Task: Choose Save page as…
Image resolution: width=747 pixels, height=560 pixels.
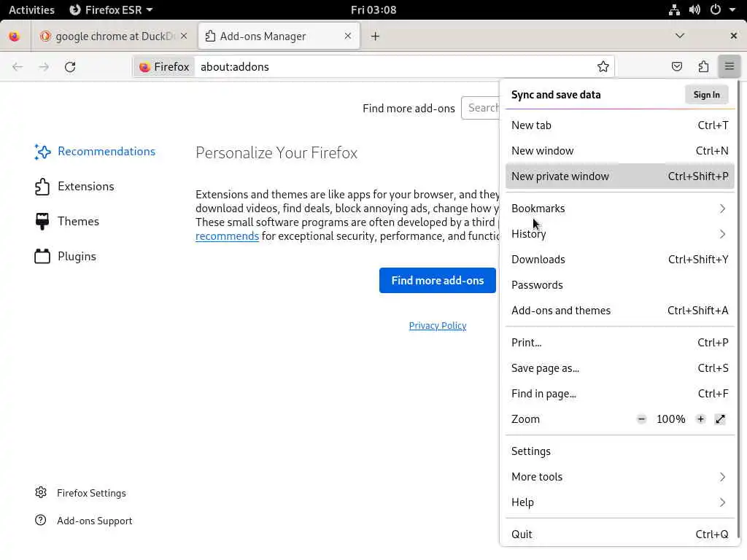Action: tap(620, 368)
